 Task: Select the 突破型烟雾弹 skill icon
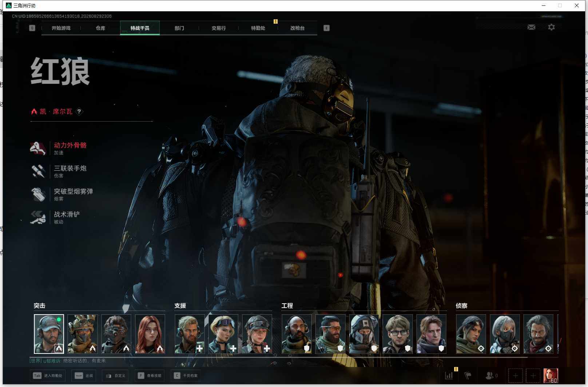point(38,194)
